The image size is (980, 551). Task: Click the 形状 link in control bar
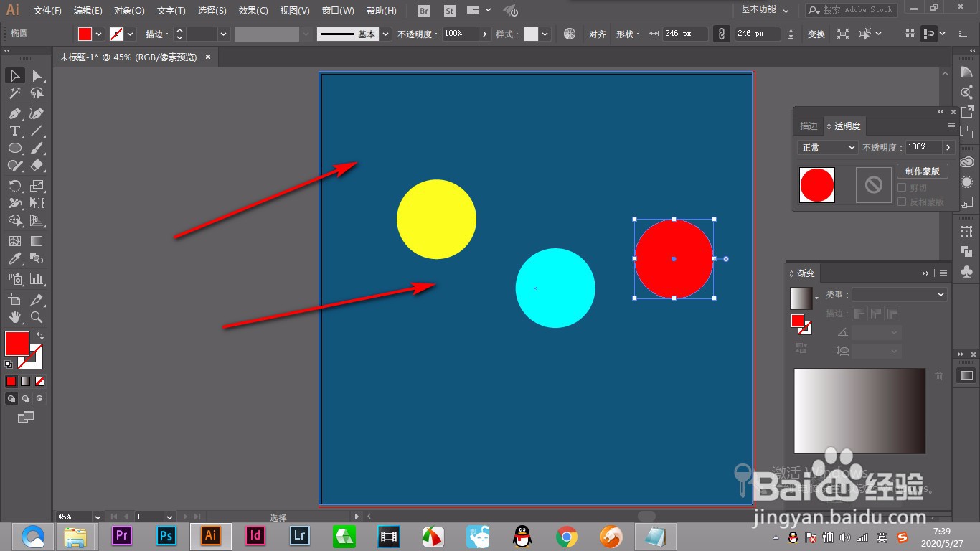(627, 34)
